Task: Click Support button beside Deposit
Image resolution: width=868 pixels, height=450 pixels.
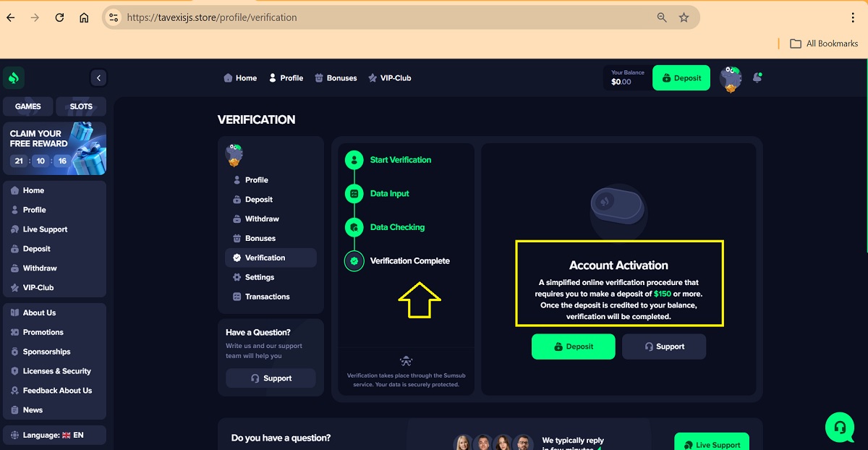Action: coord(663,347)
